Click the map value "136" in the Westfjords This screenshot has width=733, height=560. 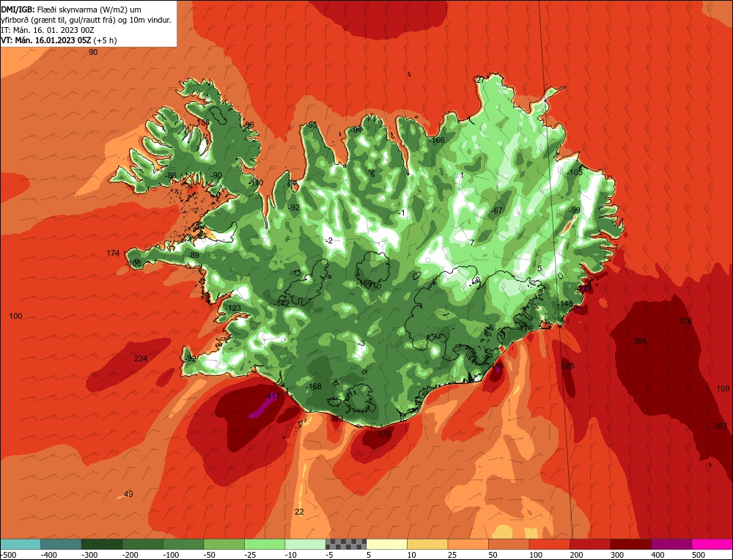203,122
